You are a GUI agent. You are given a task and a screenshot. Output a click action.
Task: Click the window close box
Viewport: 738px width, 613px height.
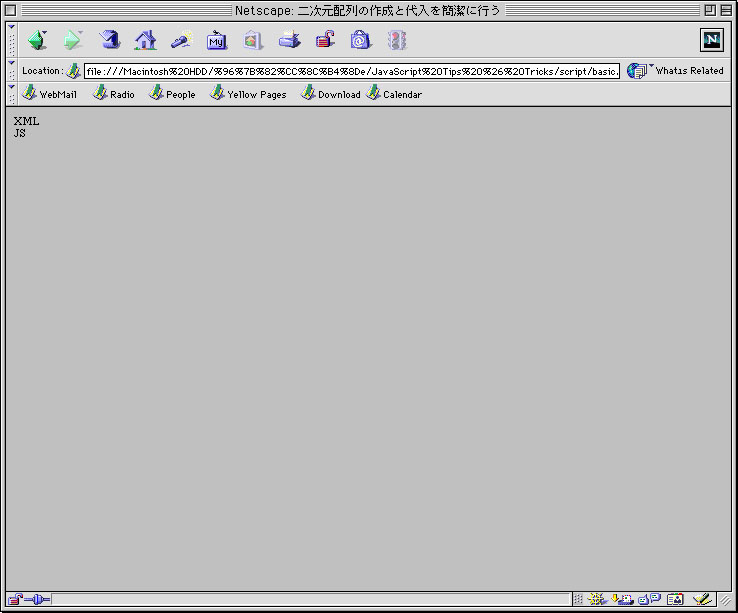10,10
